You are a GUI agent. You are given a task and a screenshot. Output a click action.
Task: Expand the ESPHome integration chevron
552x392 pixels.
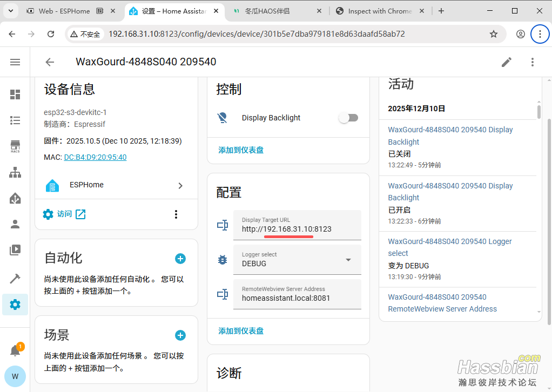click(x=180, y=185)
